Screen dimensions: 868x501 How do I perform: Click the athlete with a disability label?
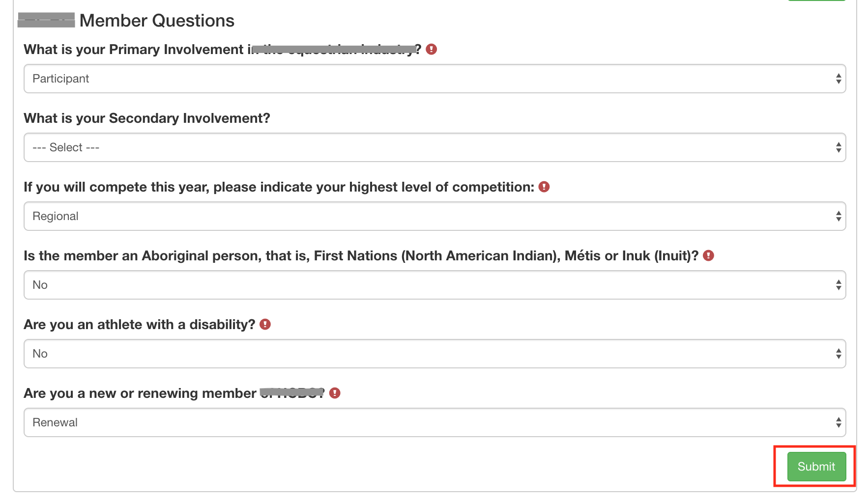(140, 325)
